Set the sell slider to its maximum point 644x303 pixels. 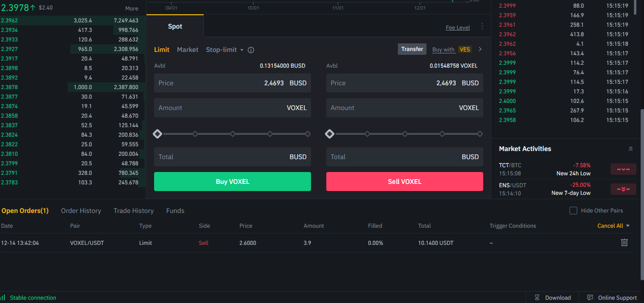tap(480, 134)
